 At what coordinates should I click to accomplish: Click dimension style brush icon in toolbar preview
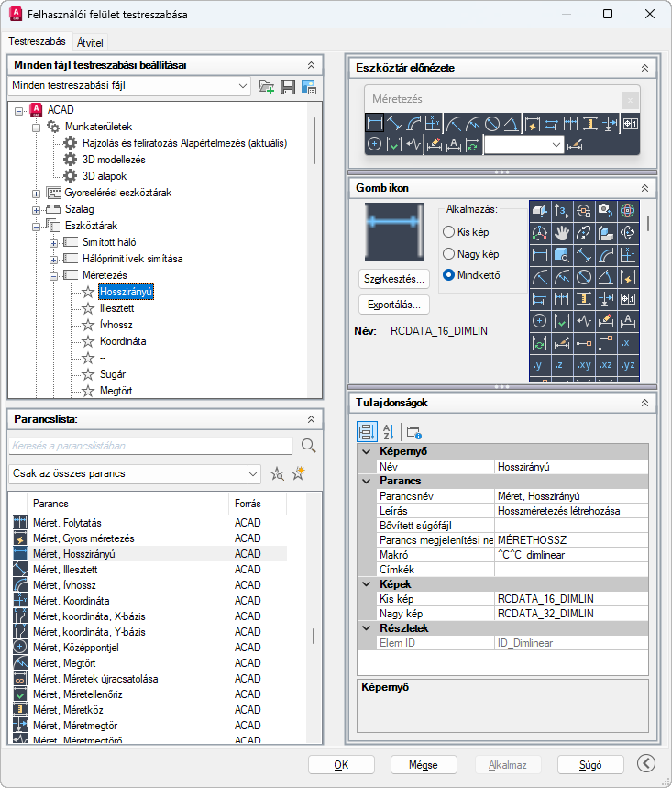tap(575, 145)
